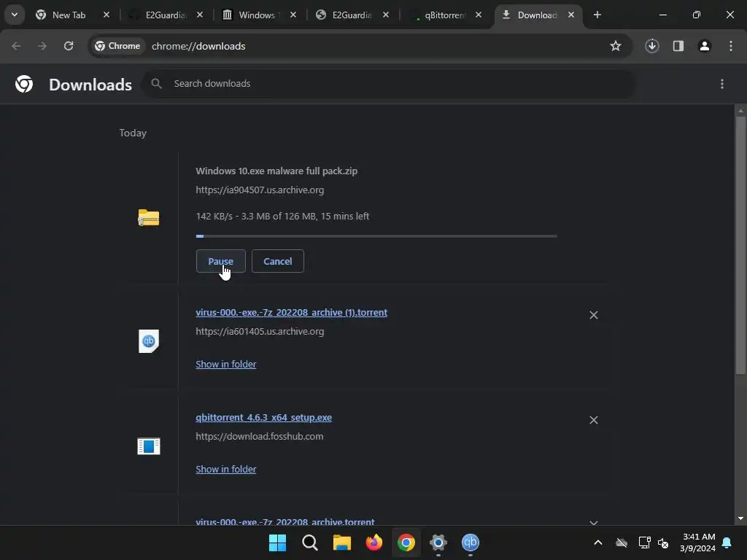Open the tab search dropdown arrow

(x=15, y=15)
